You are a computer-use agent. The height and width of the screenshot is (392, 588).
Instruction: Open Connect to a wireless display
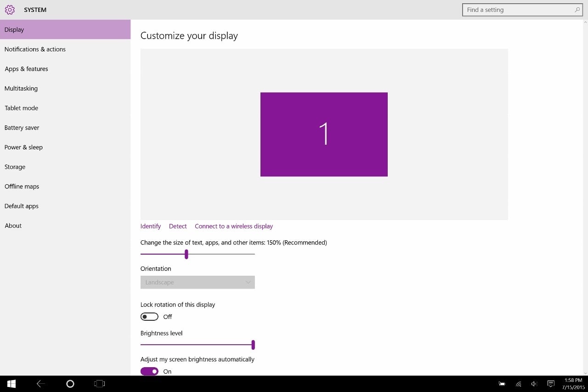tap(233, 226)
